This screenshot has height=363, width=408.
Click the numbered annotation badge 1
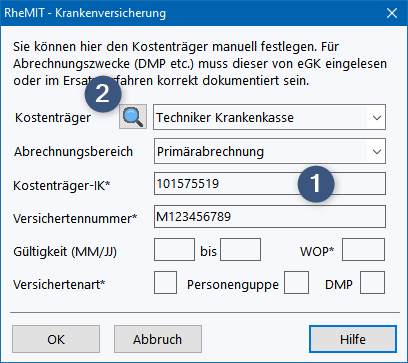[x=316, y=184]
